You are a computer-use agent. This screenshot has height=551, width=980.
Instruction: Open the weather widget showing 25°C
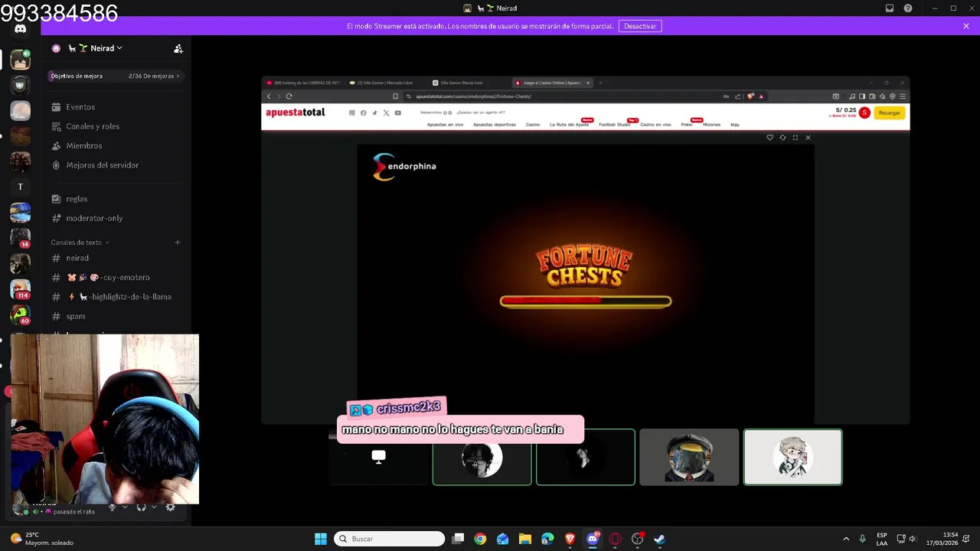click(42, 539)
